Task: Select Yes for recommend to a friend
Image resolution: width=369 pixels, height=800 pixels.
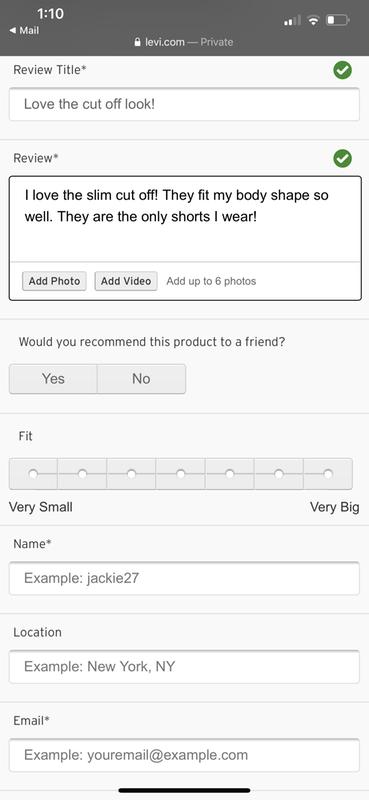Action: (x=53, y=379)
